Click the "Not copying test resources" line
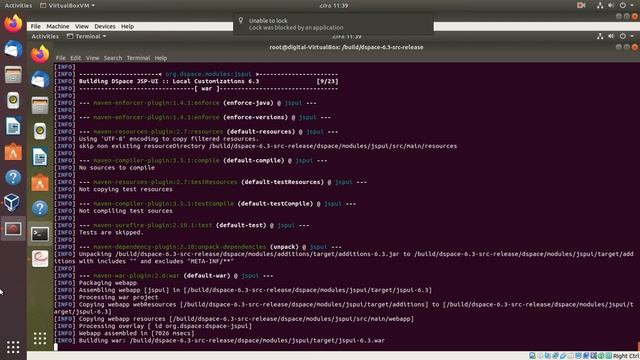The image size is (640, 360). pyautogui.click(x=126, y=189)
